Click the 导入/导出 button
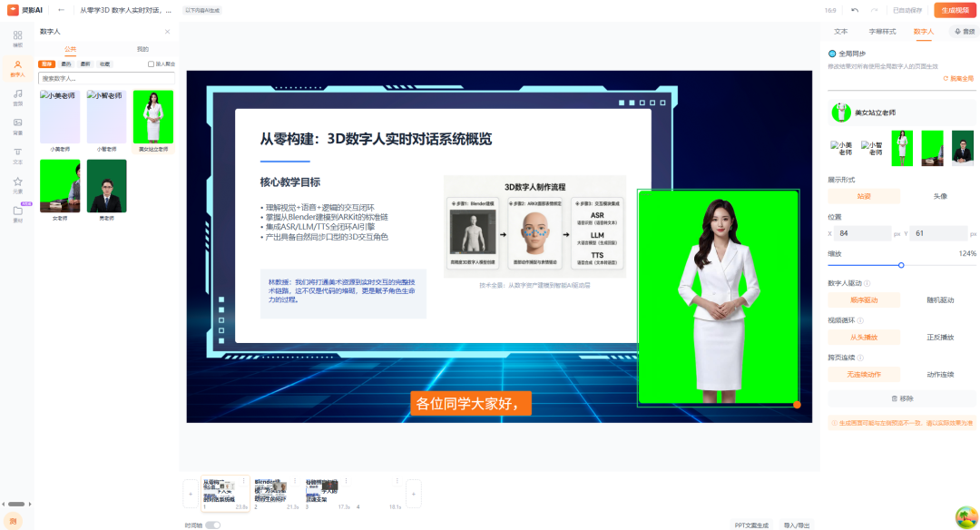This screenshot has height=530, width=980. [x=797, y=525]
